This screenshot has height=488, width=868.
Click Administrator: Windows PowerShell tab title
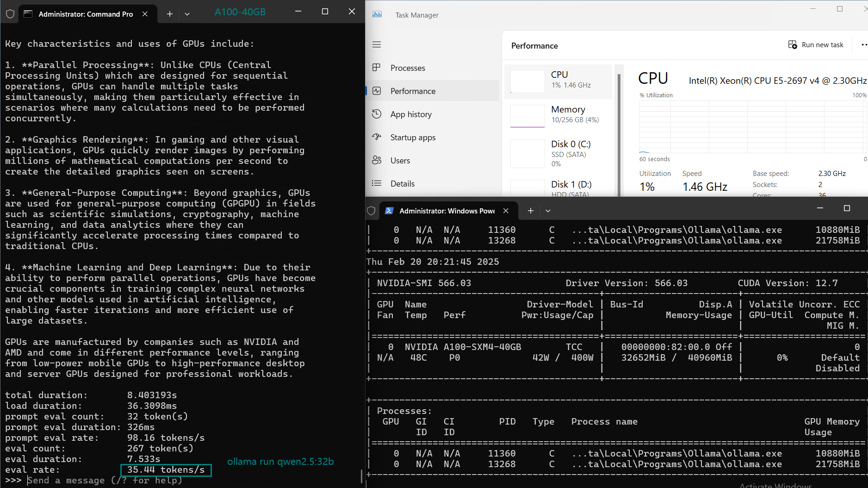[447, 211]
